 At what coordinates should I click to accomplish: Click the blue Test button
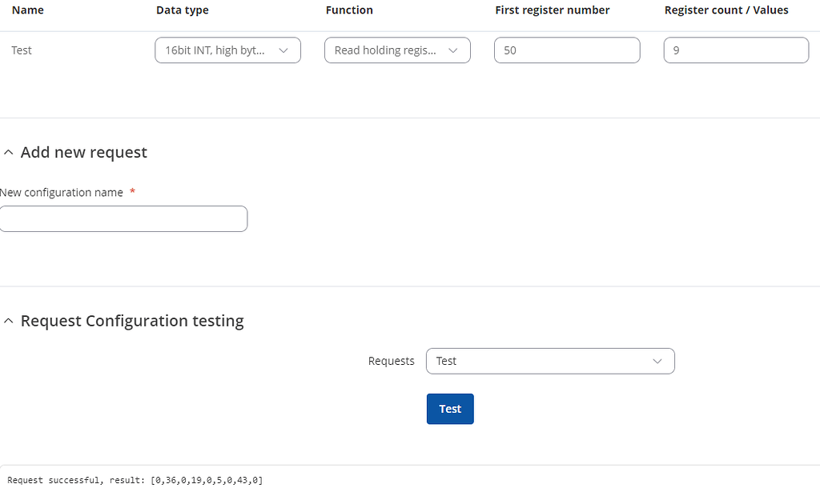(x=450, y=409)
